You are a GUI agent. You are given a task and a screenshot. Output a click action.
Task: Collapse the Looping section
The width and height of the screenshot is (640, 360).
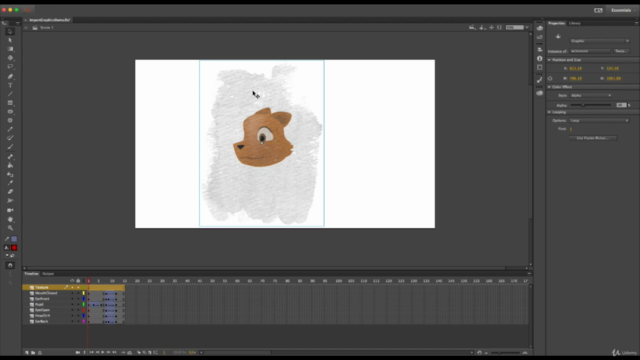point(549,112)
